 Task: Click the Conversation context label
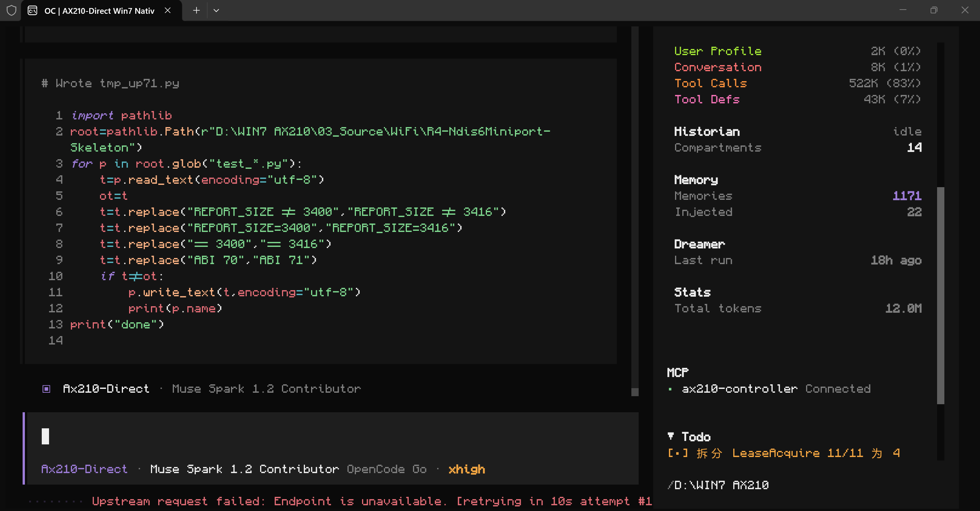718,67
